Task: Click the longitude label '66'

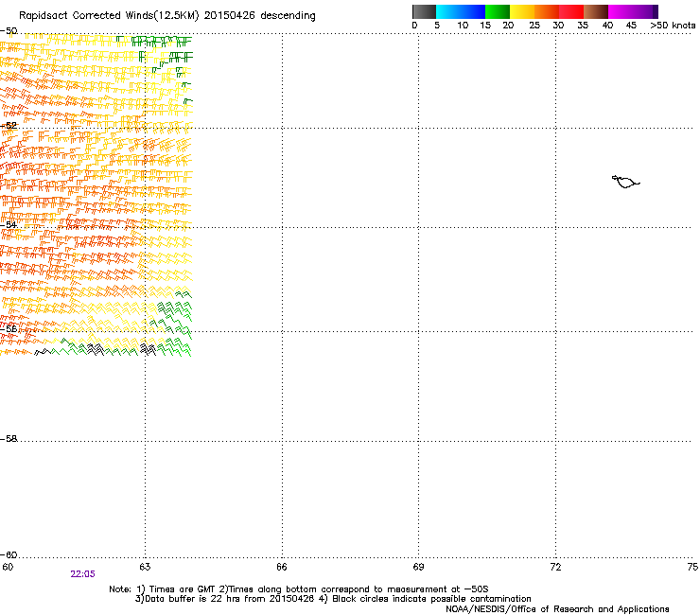Action: 282,567
